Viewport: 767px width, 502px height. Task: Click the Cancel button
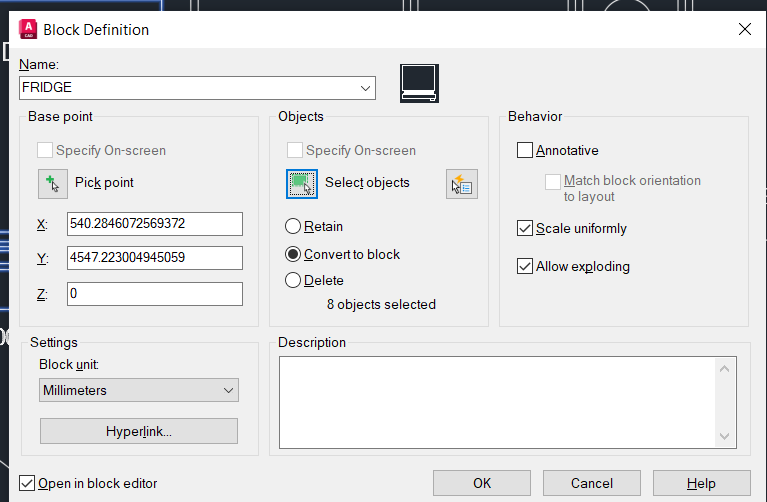coord(592,483)
